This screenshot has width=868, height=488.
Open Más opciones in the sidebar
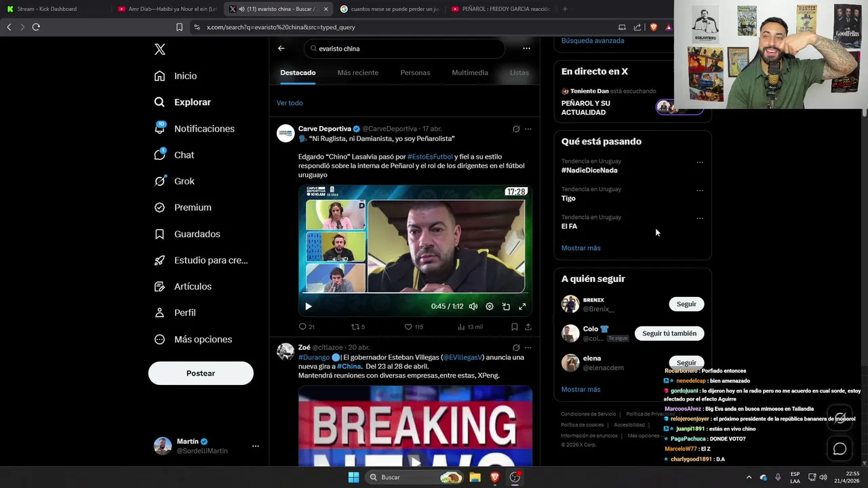click(x=193, y=339)
